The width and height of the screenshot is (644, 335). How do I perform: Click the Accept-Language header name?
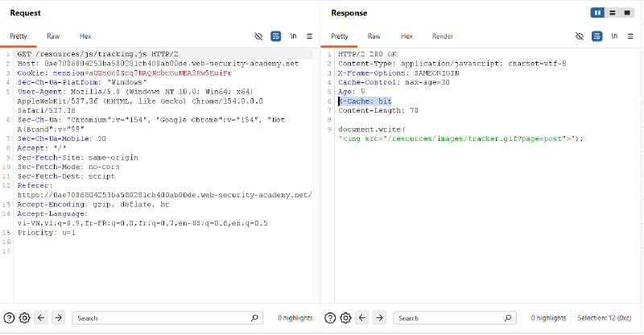coord(52,213)
